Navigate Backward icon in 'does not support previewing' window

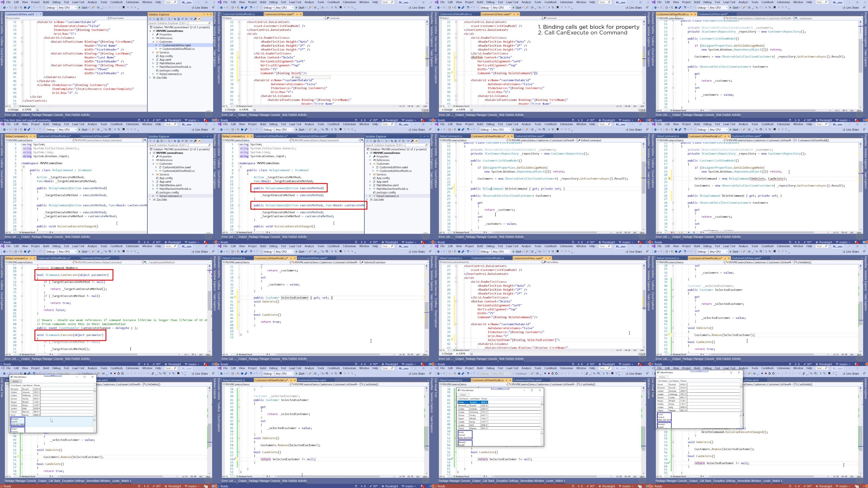4,8
